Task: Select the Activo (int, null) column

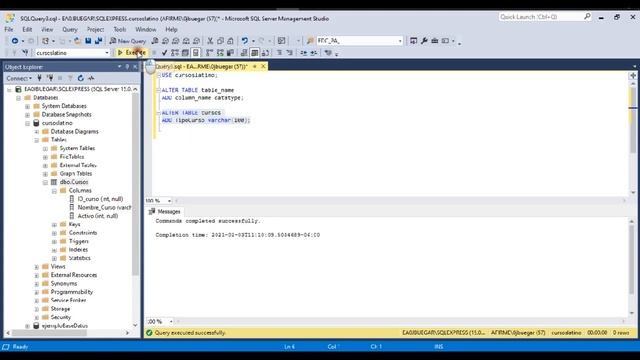Action: coord(98,216)
